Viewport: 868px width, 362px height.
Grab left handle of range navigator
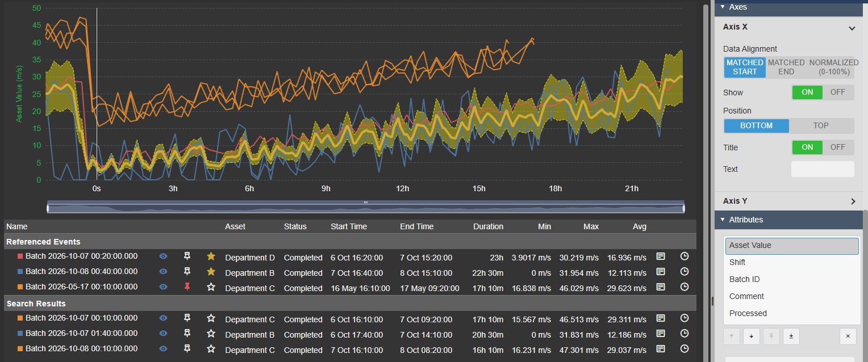[48, 208]
